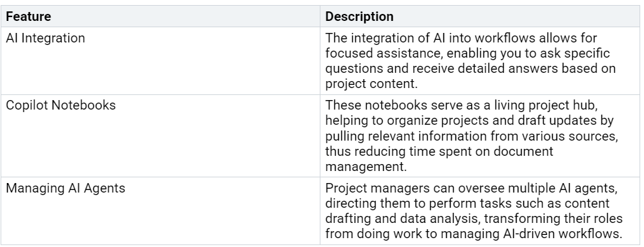
Task: Click the Managing AI Agents description cell text
Action: coord(474,211)
